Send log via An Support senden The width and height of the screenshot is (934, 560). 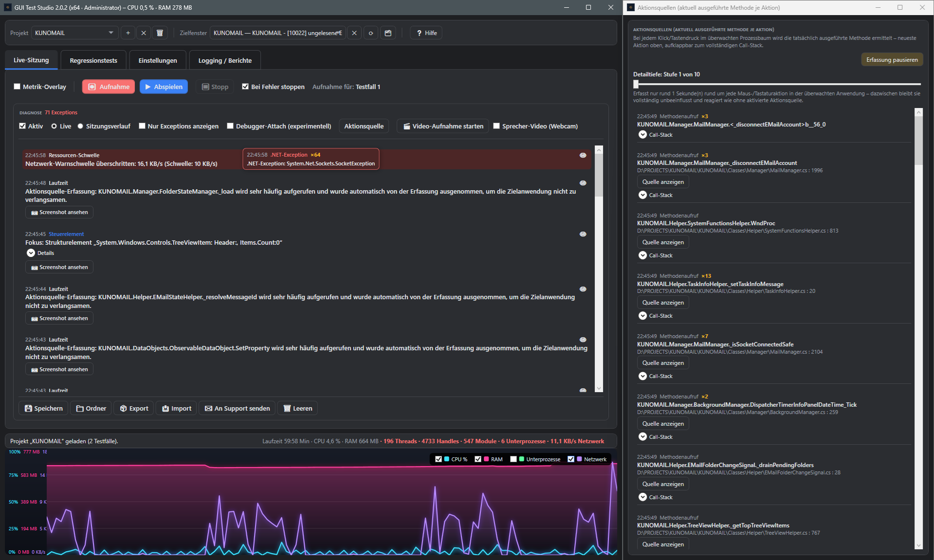point(238,408)
